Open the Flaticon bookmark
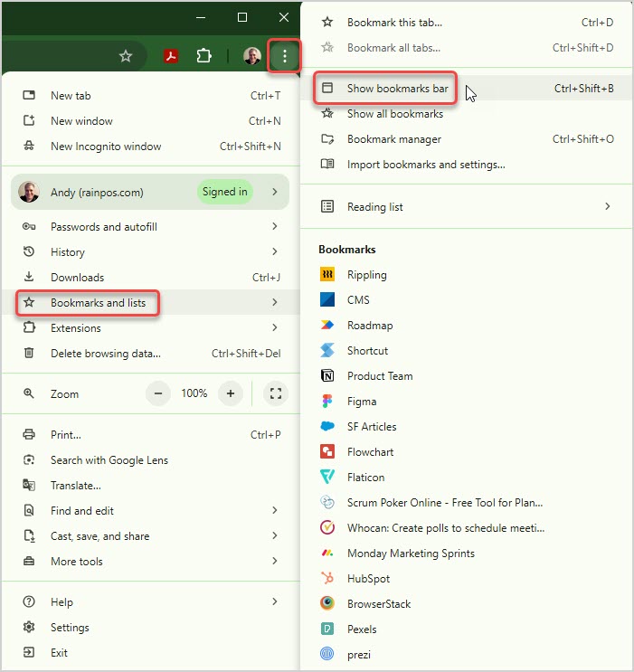 click(467, 477)
